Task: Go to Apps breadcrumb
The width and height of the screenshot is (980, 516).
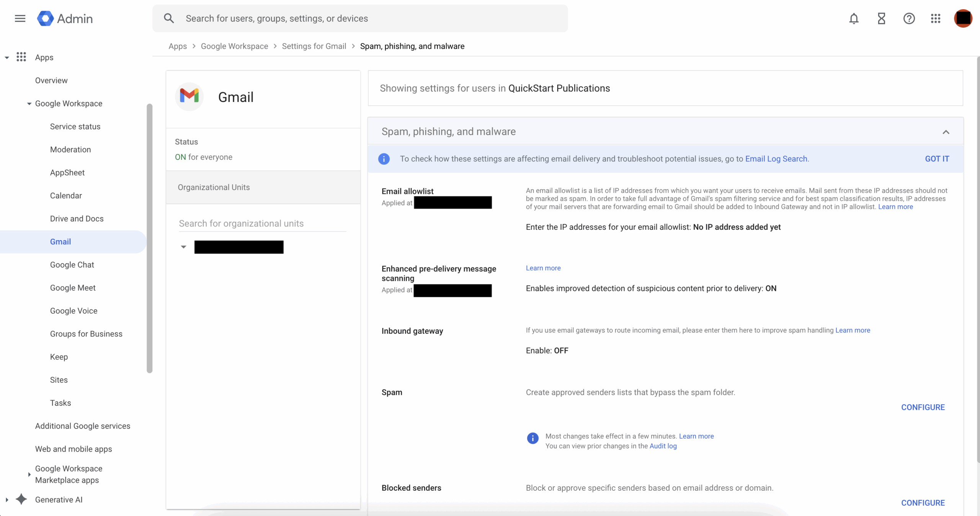Action: point(178,46)
